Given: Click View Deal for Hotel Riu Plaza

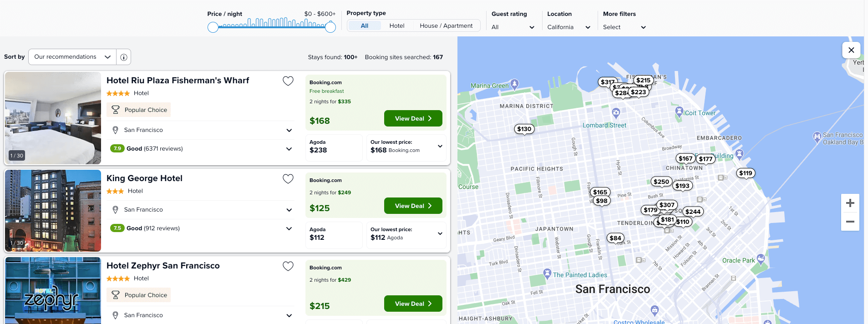Looking at the screenshot, I should pyautogui.click(x=412, y=118).
